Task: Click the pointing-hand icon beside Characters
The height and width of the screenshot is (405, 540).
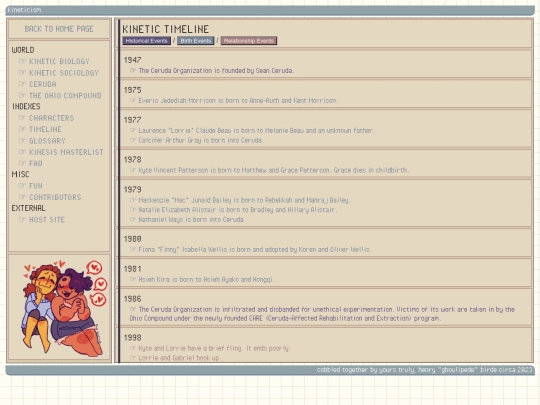Action: [x=22, y=117]
